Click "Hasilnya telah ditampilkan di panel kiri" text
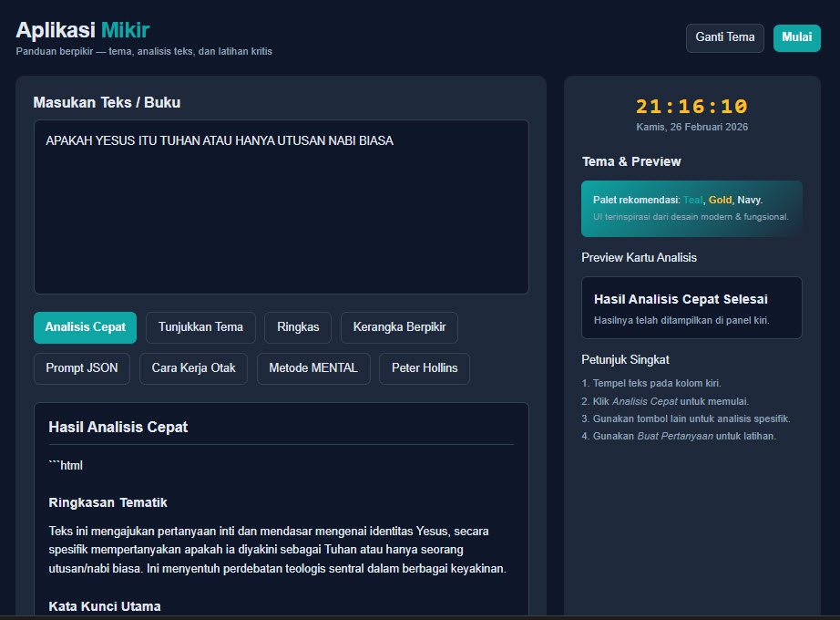Screen dimensions: 840x620 (681, 320)
